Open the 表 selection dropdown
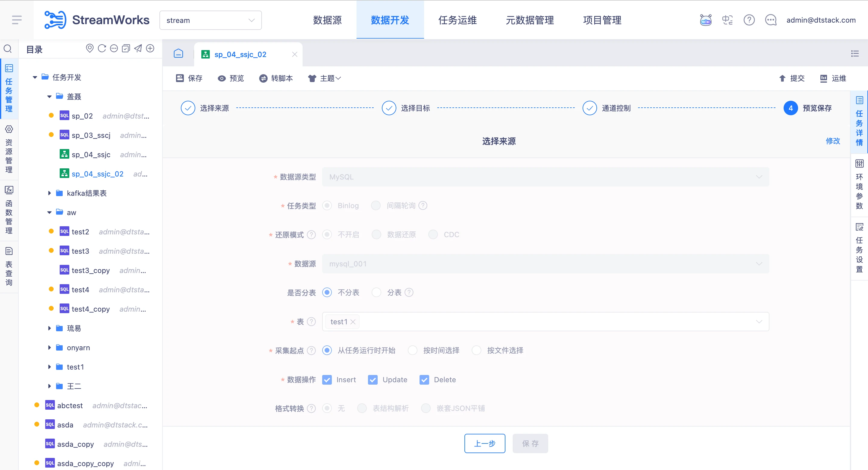 pos(546,322)
